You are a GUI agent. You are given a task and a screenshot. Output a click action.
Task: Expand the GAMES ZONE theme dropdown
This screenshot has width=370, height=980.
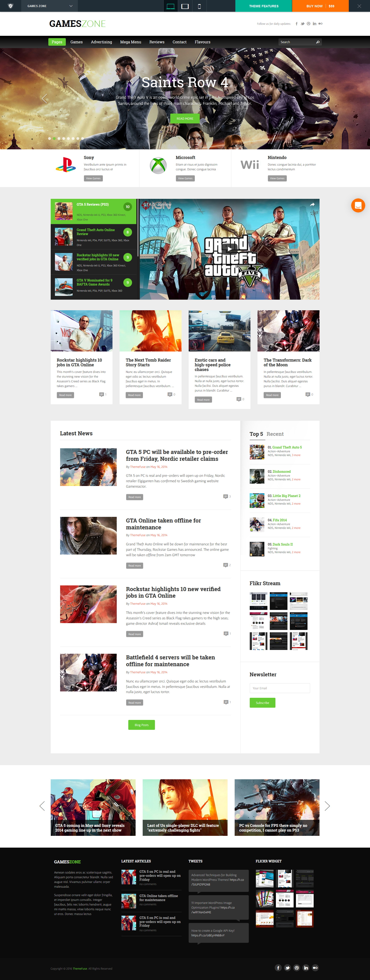click(49, 6)
